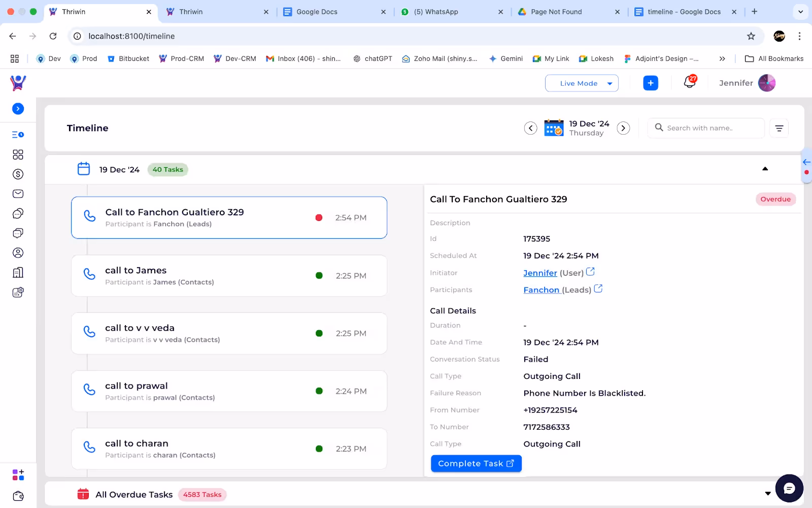Click the Search with name field
Viewport: 812px width, 508px height.
tap(706, 128)
